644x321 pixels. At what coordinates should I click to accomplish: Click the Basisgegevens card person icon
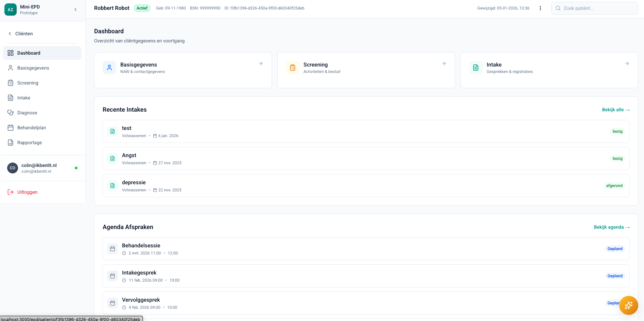coord(109,68)
